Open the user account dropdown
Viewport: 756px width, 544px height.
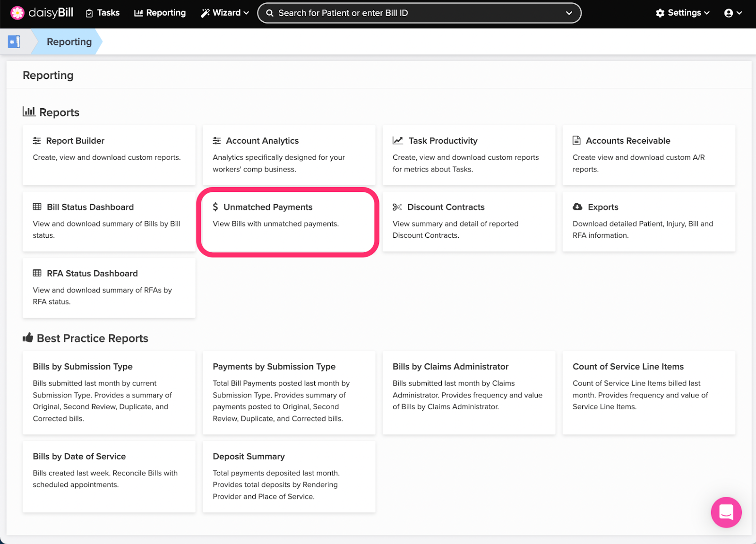pos(733,13)
